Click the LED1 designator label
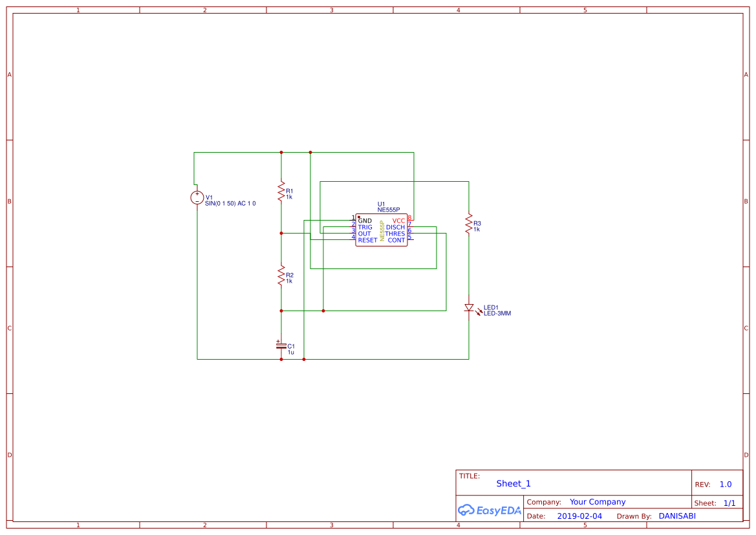 pos(491,307)
